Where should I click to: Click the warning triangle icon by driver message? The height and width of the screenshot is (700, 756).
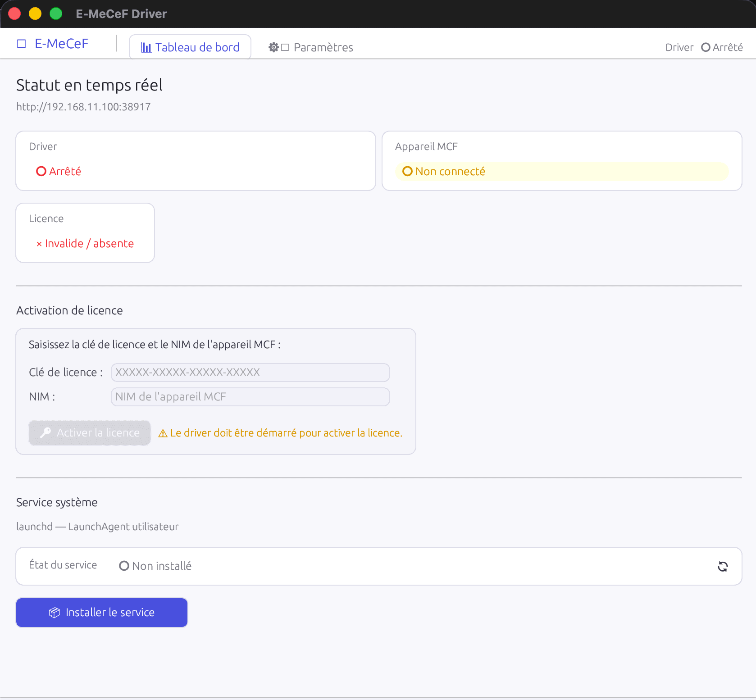click(163, 433)
